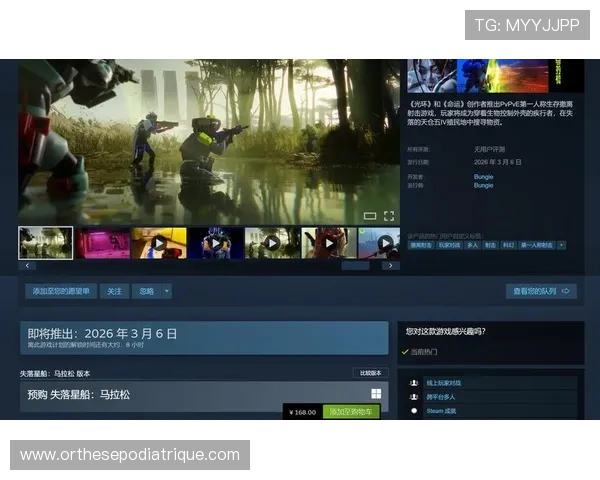Toggle 添加至您的愿望单 wishlist button

(61, 291)
